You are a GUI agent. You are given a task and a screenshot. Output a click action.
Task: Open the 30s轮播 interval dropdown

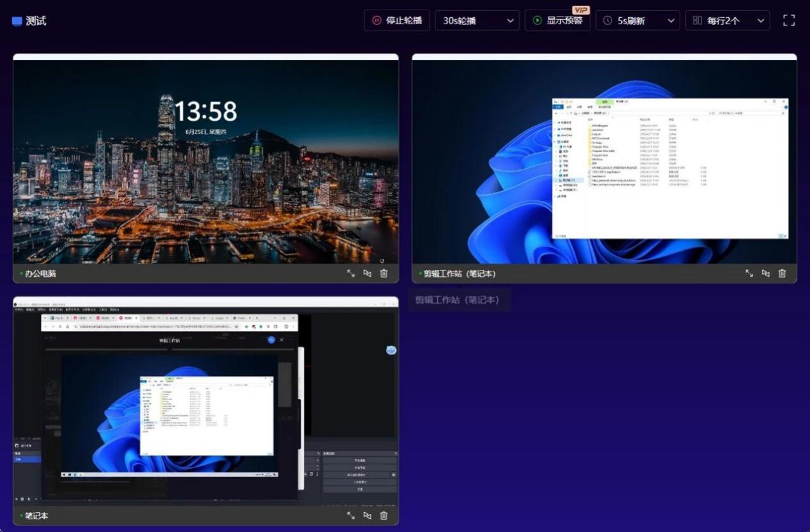[477, 20]
